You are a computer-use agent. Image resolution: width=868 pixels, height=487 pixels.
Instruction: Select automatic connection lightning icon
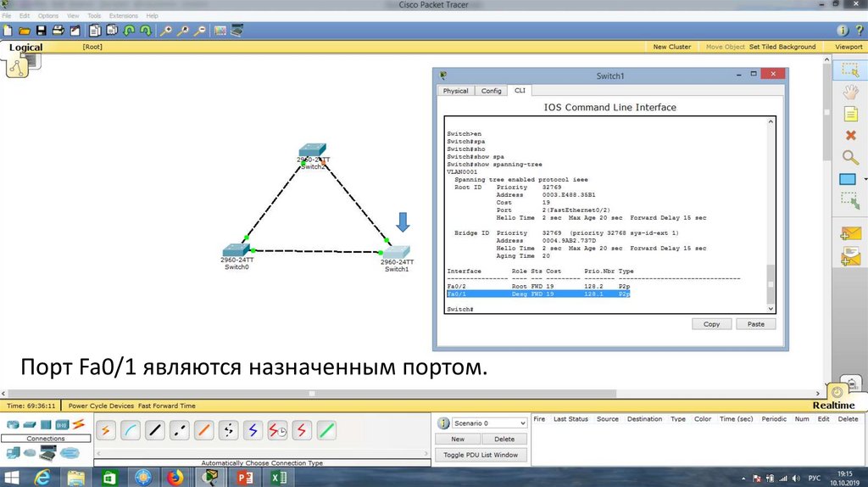(x=106, y=430)
